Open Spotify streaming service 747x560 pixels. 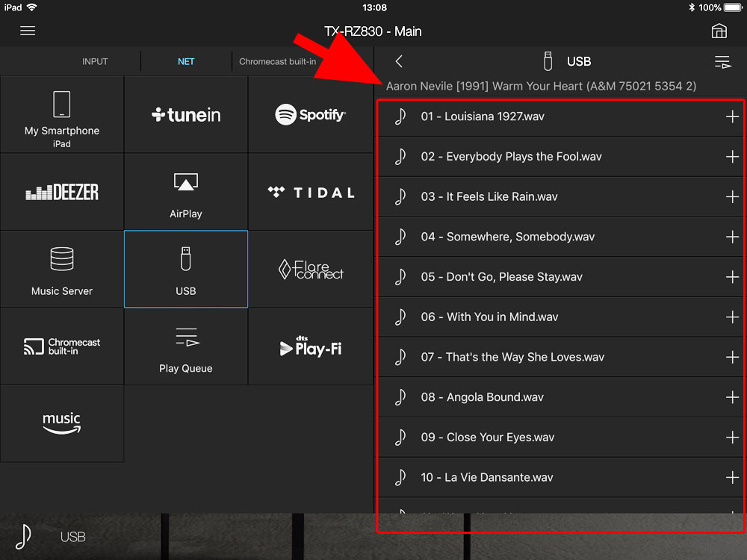pos(310,115)
